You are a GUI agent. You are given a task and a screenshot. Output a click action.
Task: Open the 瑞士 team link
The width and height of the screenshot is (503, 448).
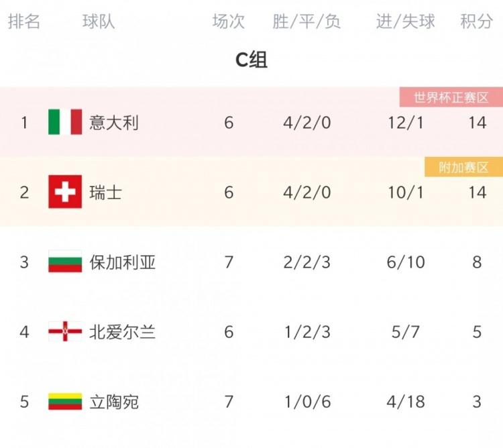(x=106, y=192)
